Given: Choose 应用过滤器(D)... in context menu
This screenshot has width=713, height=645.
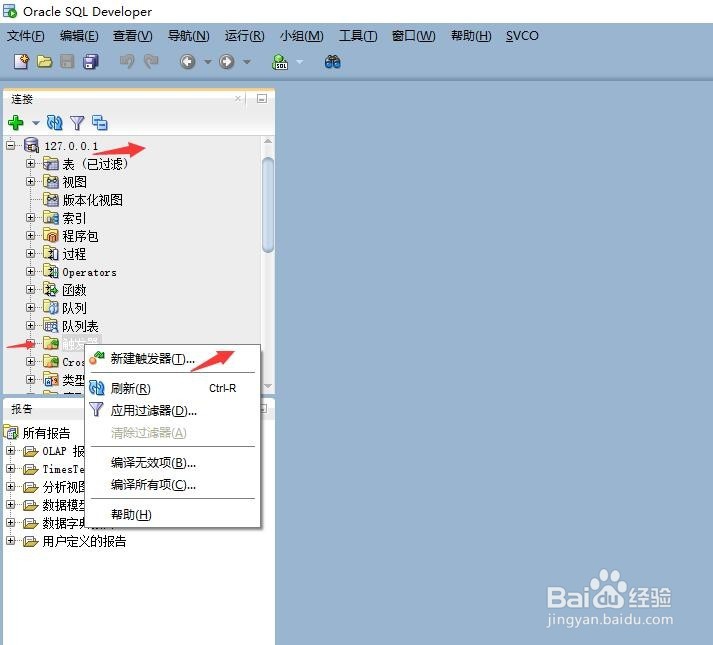Looking at the screenshot, I should pos(173,410).
